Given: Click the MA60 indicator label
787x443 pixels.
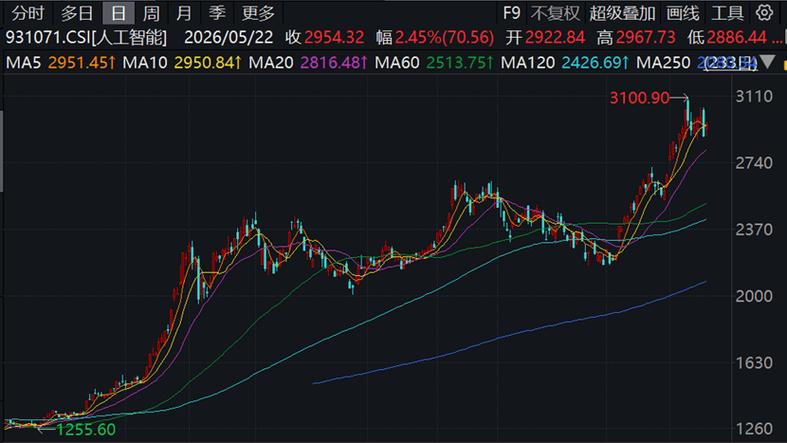Looking at the screenshot, I should 397,63.
